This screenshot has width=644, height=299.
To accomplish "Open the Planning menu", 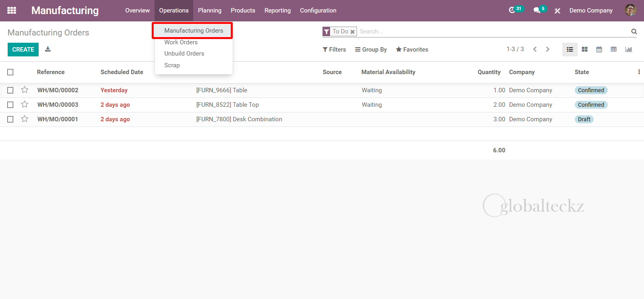I will (x=210, y=10).
